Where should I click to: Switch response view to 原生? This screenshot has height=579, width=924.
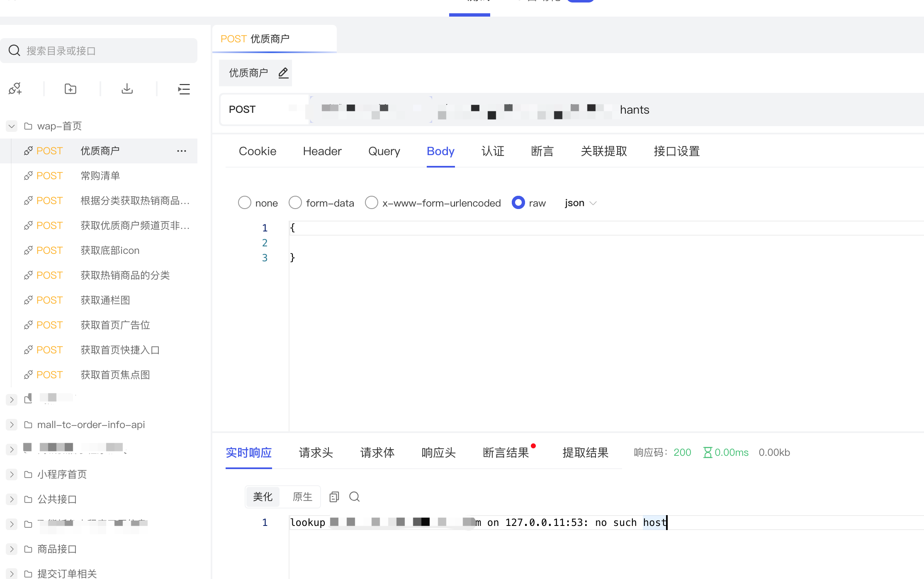pos(302,496)
